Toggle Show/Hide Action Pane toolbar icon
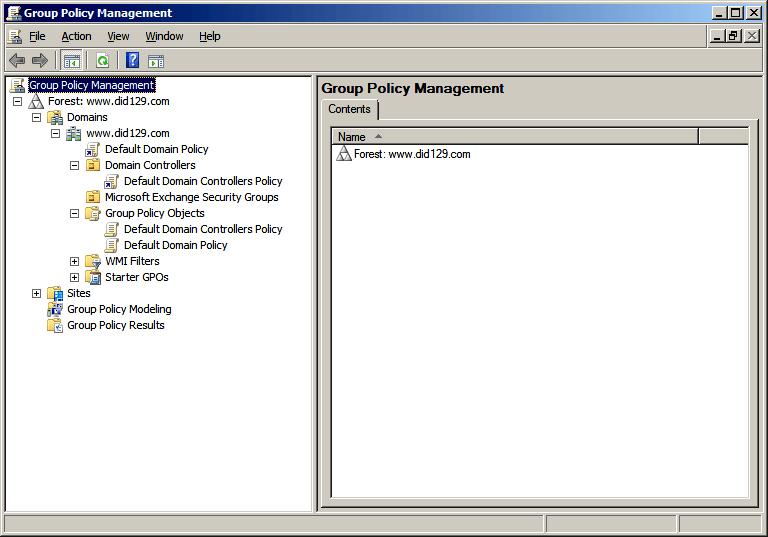The width and height of the screenshot is (768, 537). pos(156,61)
